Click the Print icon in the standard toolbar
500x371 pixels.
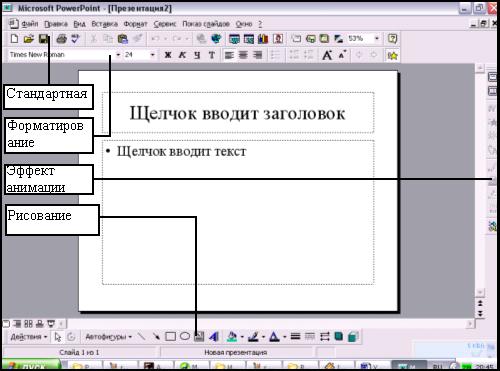click(x=61, y=39)
